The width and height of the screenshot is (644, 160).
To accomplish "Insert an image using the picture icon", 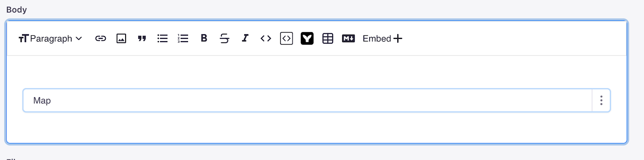I will point(121,39).
